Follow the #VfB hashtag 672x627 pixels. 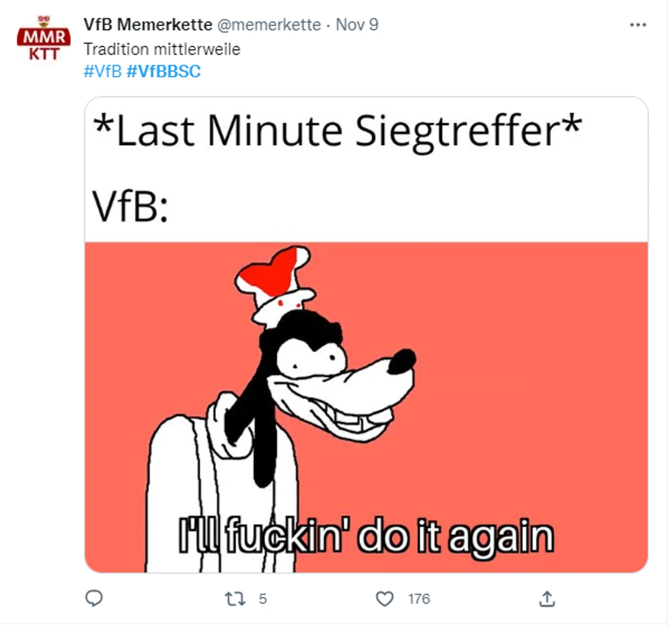[103, 71]
